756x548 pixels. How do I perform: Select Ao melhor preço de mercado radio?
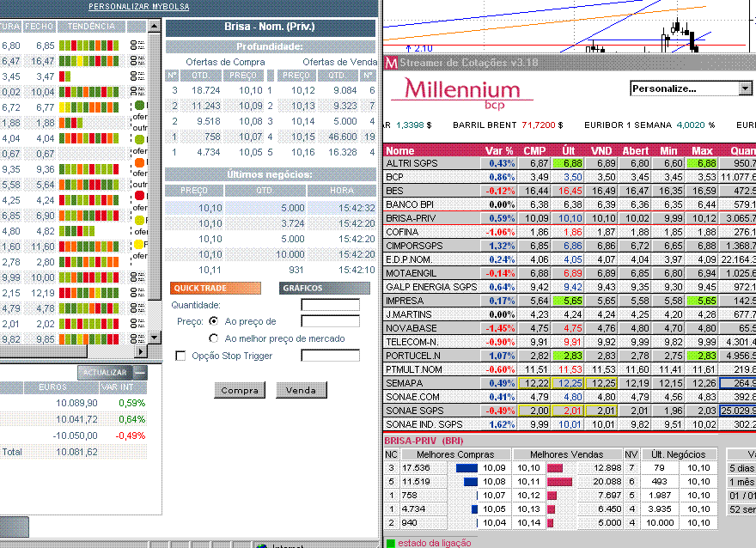tap(214, 338)
